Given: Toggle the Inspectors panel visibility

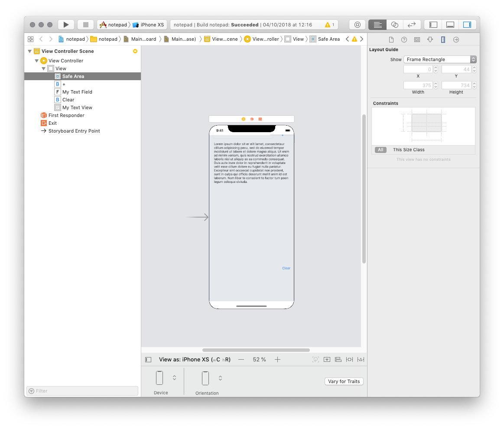Looking at the screenshot, I should pyautogui.click(x=467, y=25).
